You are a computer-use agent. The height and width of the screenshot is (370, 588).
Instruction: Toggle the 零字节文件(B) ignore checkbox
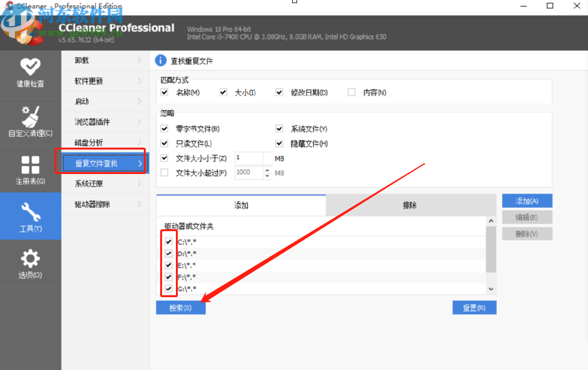click(x=164, y=129)
